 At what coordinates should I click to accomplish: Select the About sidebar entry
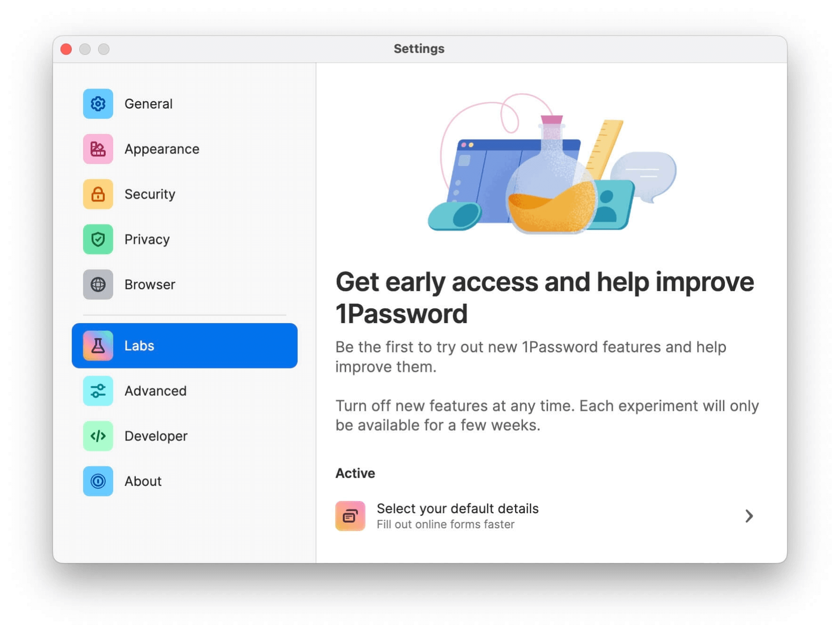[142, 481]
